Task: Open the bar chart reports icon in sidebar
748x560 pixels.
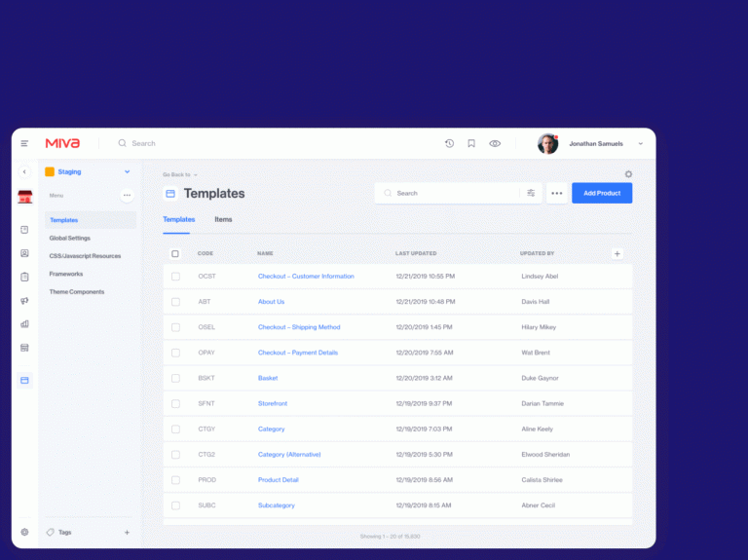Action: 24,323
